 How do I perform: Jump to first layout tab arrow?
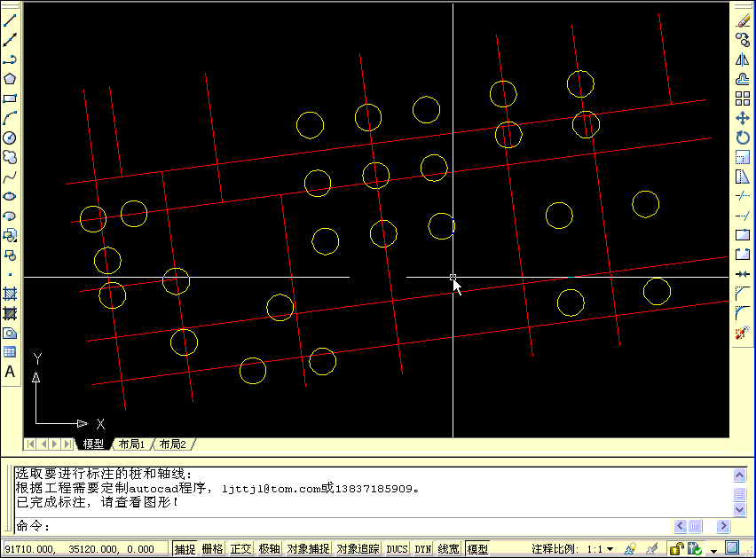[30, 444]
